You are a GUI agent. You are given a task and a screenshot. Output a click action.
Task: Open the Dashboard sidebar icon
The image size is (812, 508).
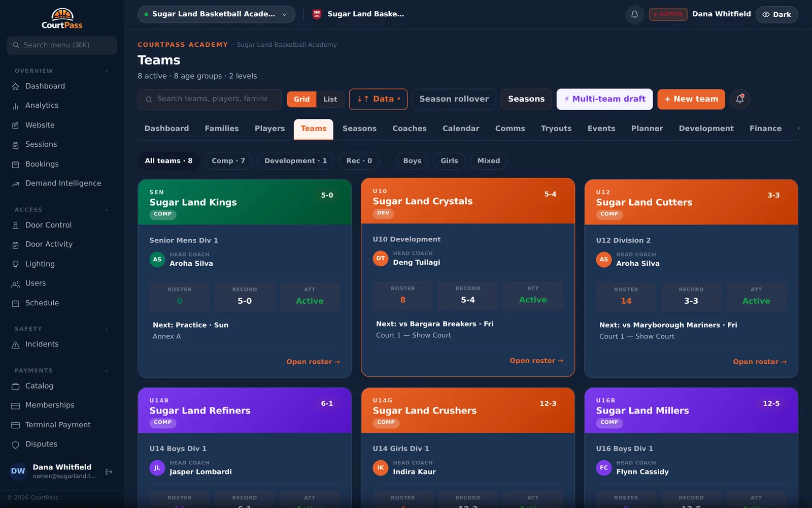click(x=16, y=86)
